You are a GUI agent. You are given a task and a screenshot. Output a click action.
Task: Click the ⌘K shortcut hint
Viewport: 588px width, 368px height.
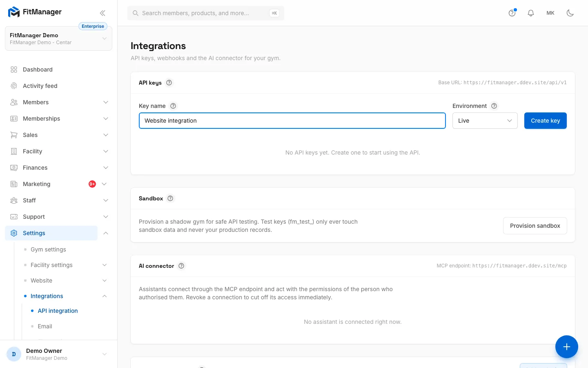(274, 13)
